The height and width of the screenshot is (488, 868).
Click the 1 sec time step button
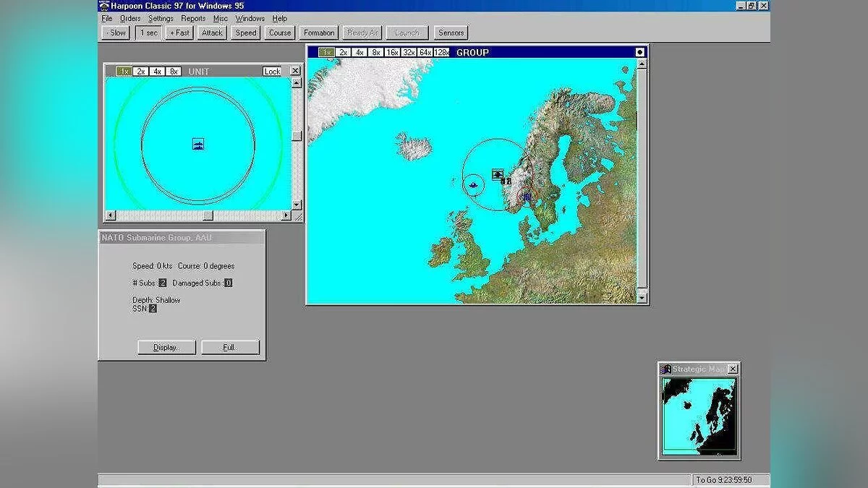pos(149,33)
